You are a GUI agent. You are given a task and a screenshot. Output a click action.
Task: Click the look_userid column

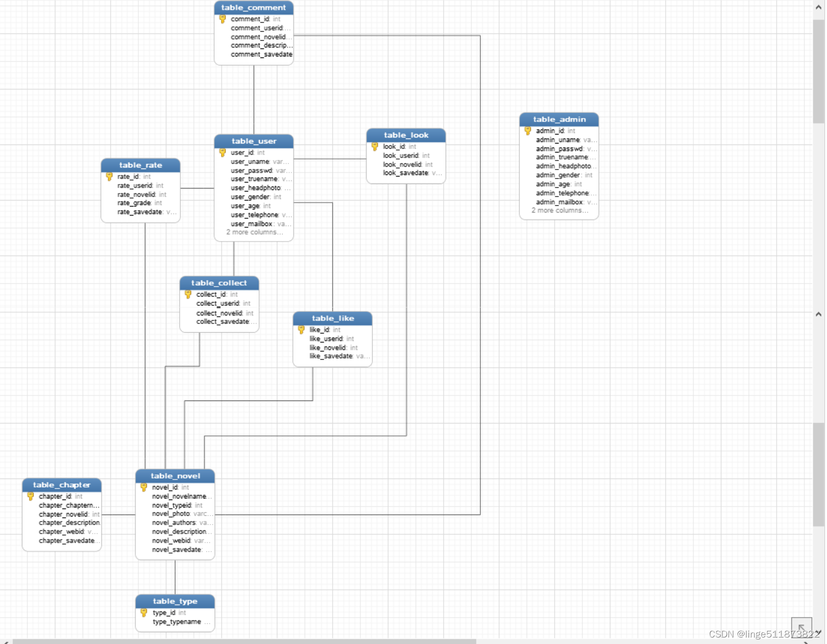coord(406,155)
